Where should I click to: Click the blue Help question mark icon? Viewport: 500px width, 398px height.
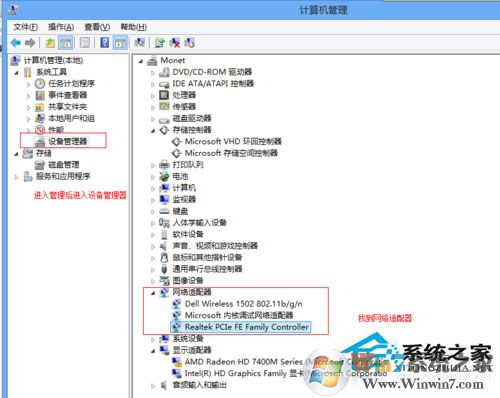105,43
